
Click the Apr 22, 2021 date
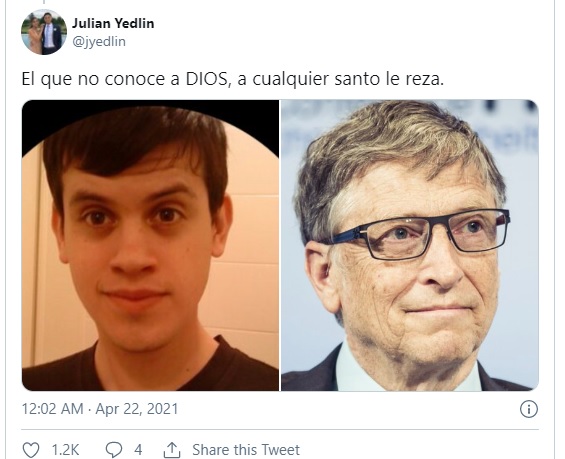pyautogui.click(x=137, y=409)
